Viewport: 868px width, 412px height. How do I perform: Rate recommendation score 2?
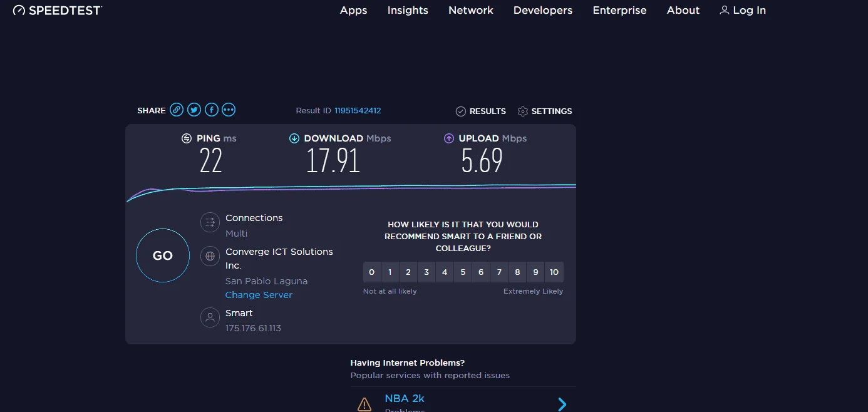[408, 272]
